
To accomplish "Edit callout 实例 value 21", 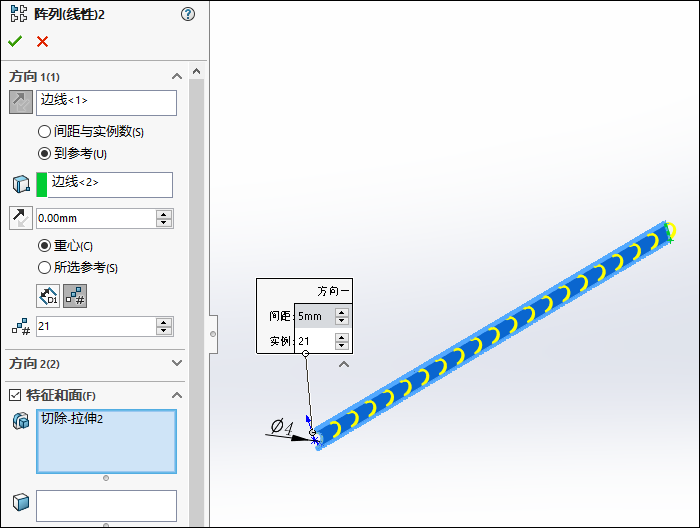I will pos(315,341).
